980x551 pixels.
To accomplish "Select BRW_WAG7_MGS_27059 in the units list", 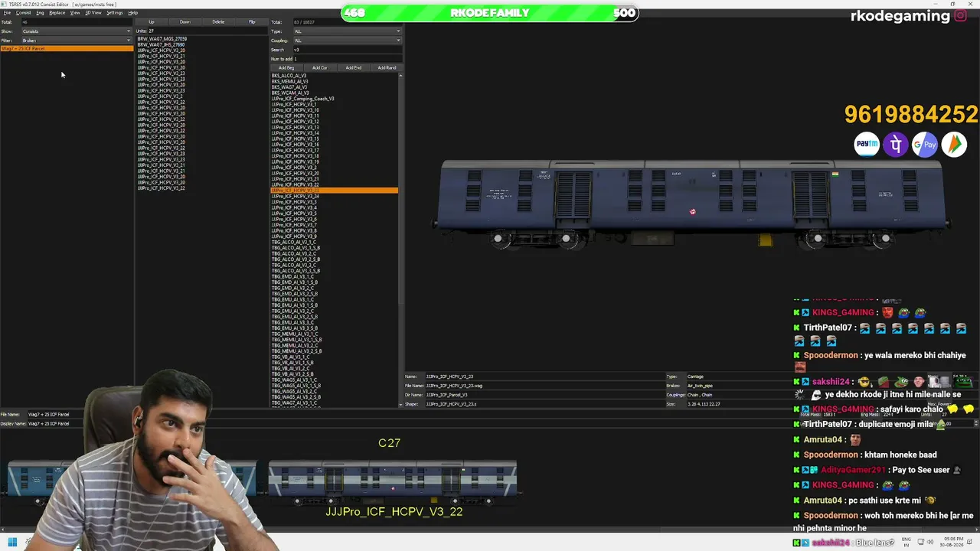I will pos(162,39).
